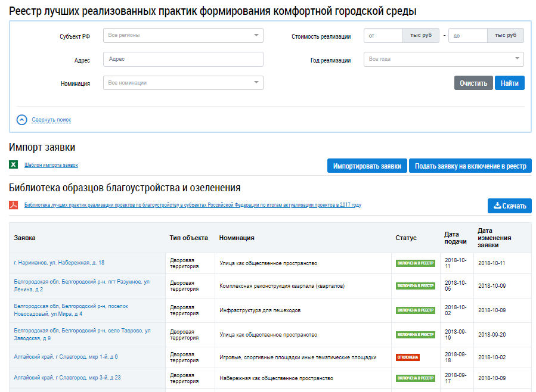Viewport: 536px width, 392px height.
Task: Click the Excel template file icon
Action: click(14, 165)
